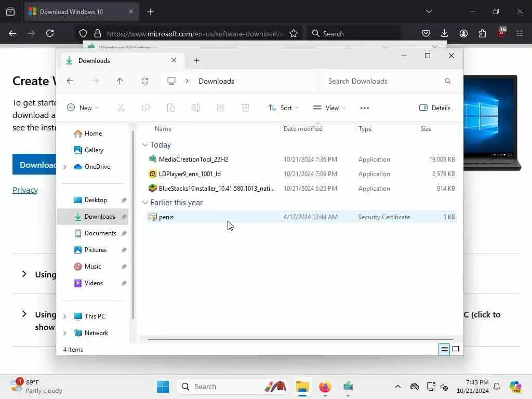Open Firefox list all tabs dropdown
Viewport: 532px width, 399px height.
pos(429,11)
